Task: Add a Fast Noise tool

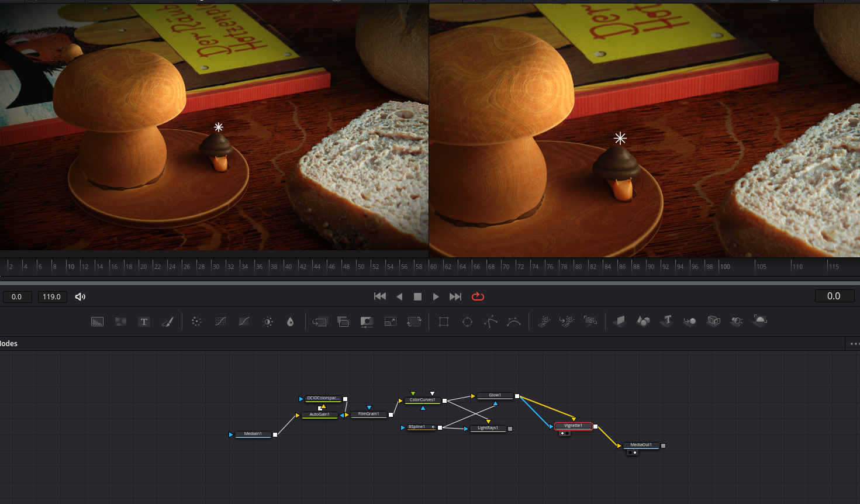Action: coord(120,322)
